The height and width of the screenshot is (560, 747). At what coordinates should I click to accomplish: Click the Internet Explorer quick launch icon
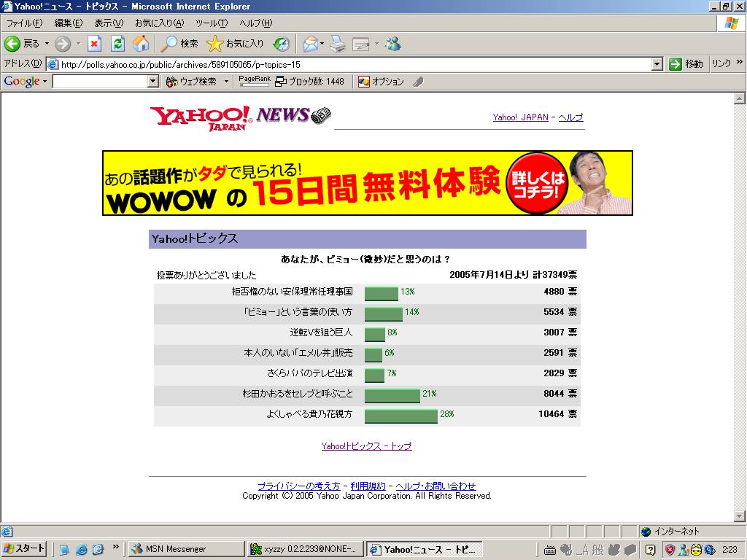click(x=82, y=549)
